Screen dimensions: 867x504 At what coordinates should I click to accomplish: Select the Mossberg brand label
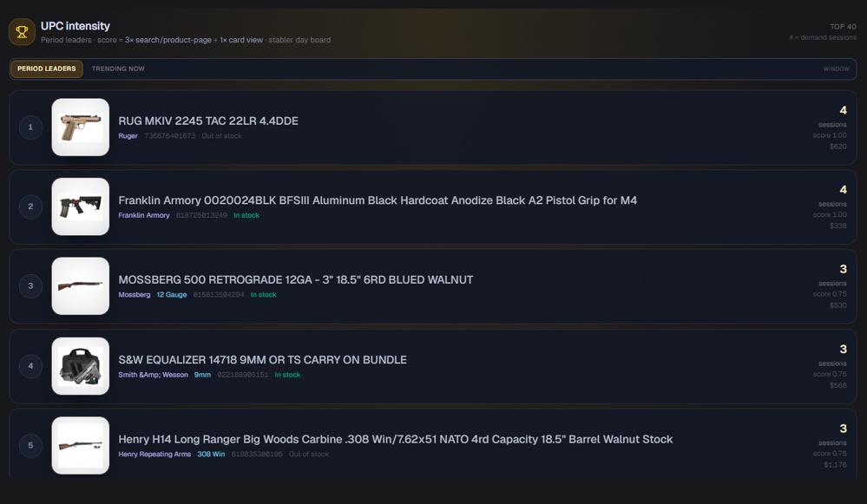pyautogui.click(x=135, y=295)
